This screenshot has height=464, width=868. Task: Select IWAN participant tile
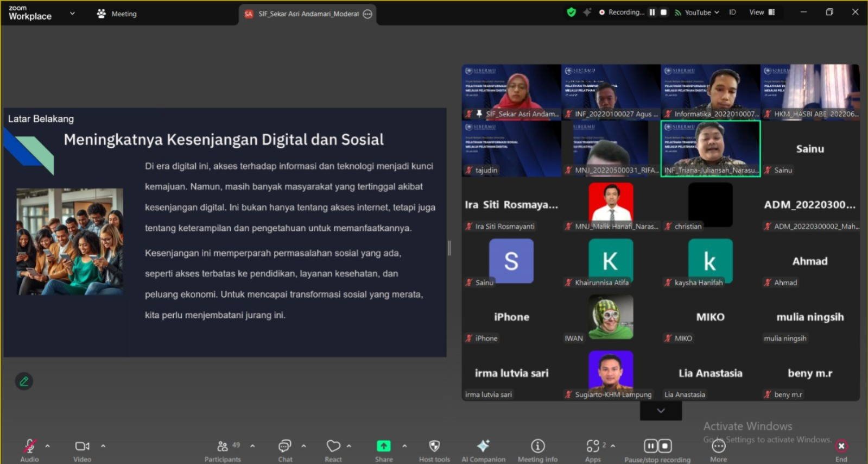(x=611, y=317)
